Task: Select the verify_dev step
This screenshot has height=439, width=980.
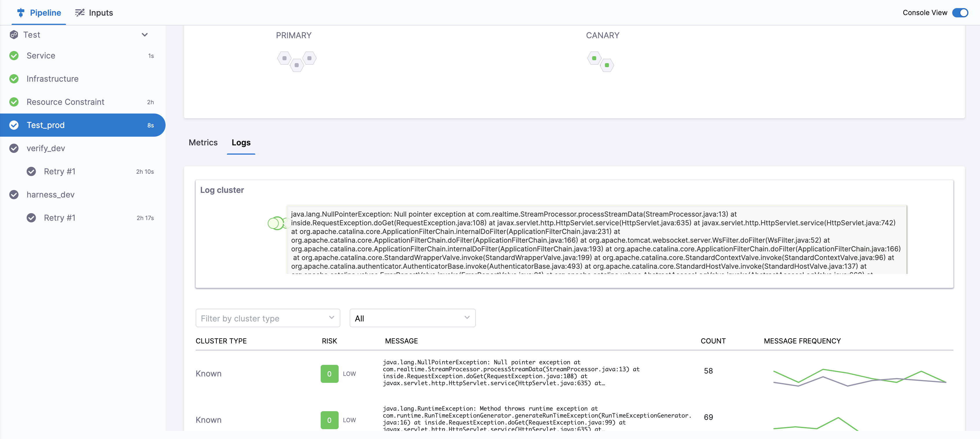Action: [x=82, y=149]
